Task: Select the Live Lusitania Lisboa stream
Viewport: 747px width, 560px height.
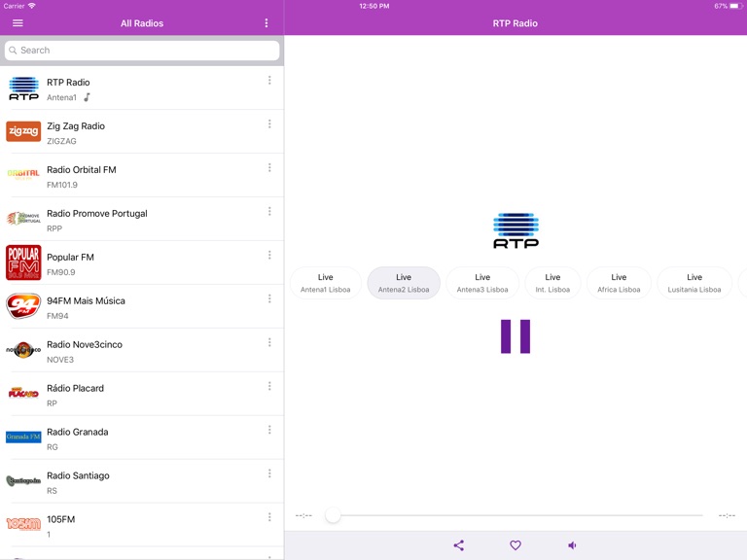Action: (x=694, y=283)
